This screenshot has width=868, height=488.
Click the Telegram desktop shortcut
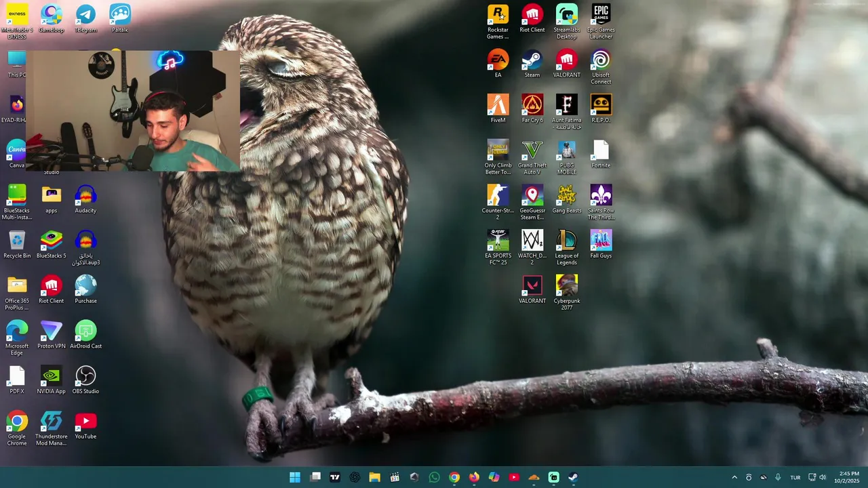[85, 18]
